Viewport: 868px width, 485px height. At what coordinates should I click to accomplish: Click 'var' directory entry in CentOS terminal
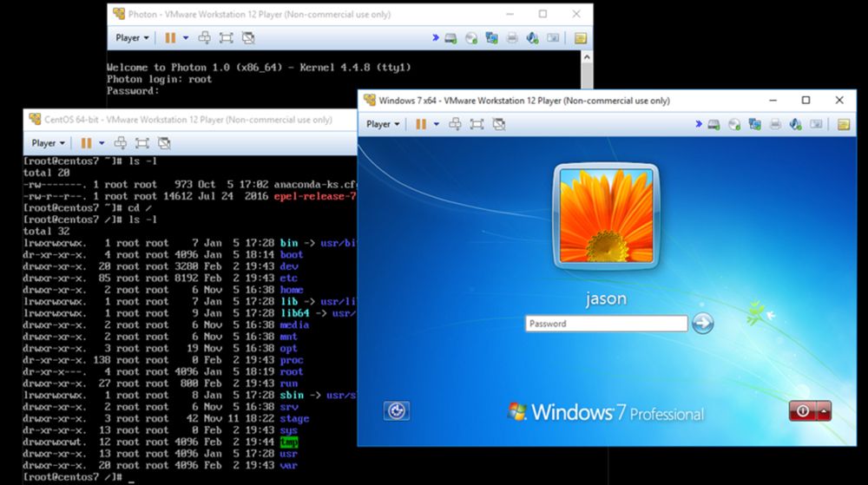click(288, 465)
